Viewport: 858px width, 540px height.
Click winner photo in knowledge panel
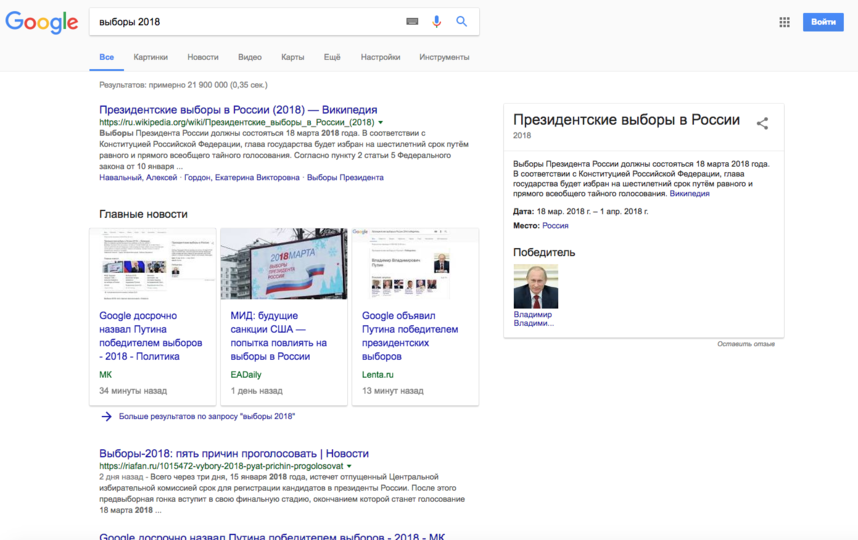coord(536,286)
